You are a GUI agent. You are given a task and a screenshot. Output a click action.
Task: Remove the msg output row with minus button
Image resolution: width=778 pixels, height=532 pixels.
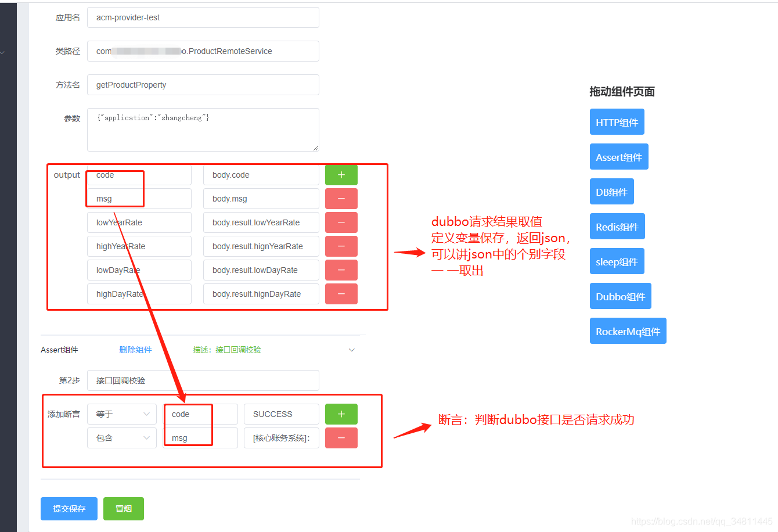pos(341,199)
